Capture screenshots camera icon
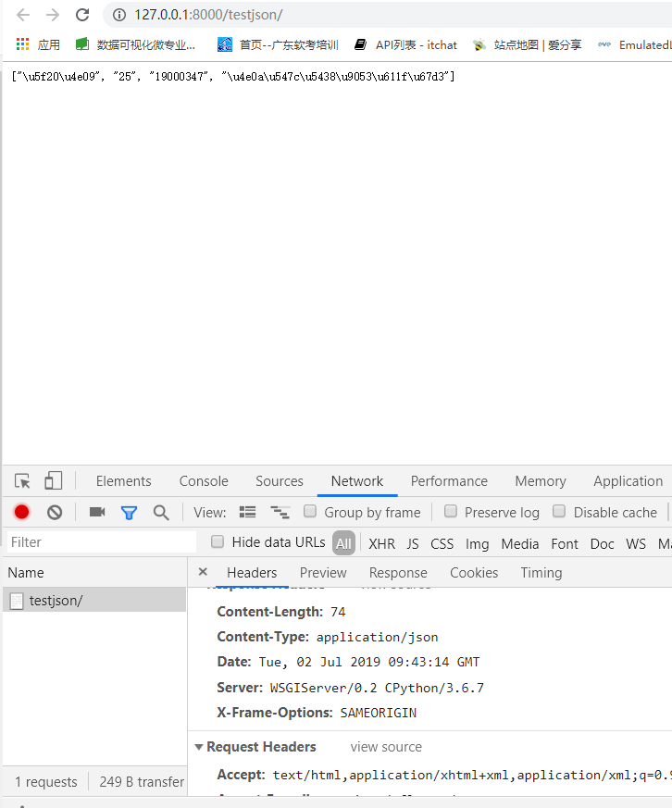The height and width of the screenshot is (808, 672). 97,512
